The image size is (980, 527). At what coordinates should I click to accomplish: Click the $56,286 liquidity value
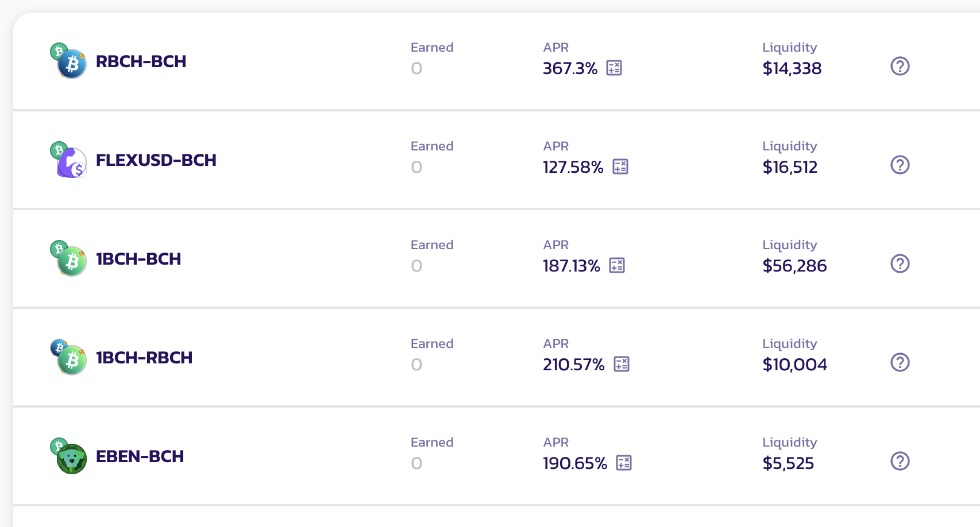pyautogui.click(x=794, y=266)
